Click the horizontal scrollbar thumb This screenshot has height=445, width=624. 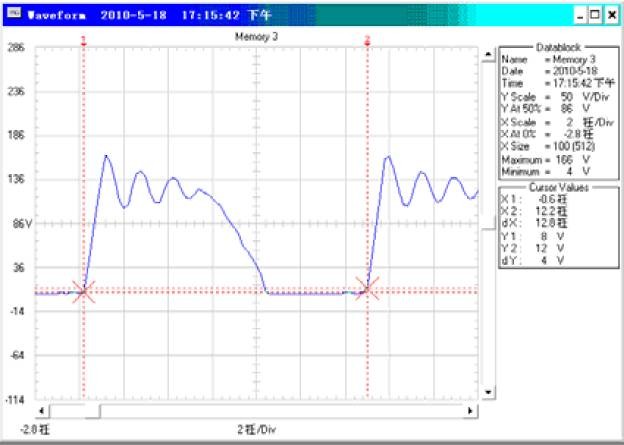(x=75, y=411)
